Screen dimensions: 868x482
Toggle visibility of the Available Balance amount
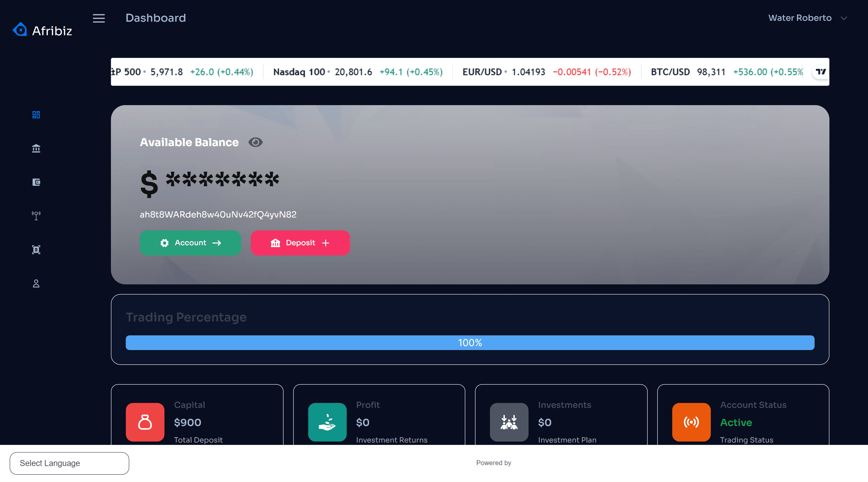255,142
